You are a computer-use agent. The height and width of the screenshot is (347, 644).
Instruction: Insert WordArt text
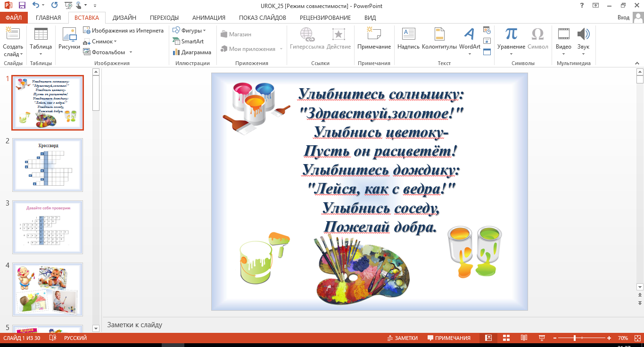pos(470,34)
